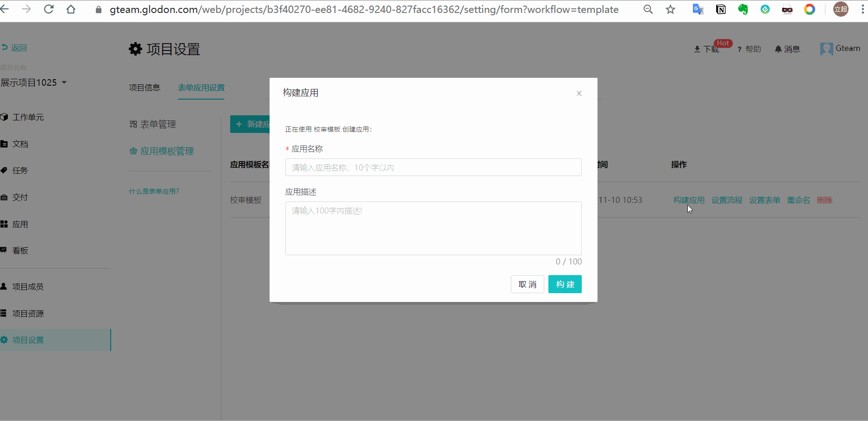Open the 立超 browser profile avatar

[x=841, y=9]
